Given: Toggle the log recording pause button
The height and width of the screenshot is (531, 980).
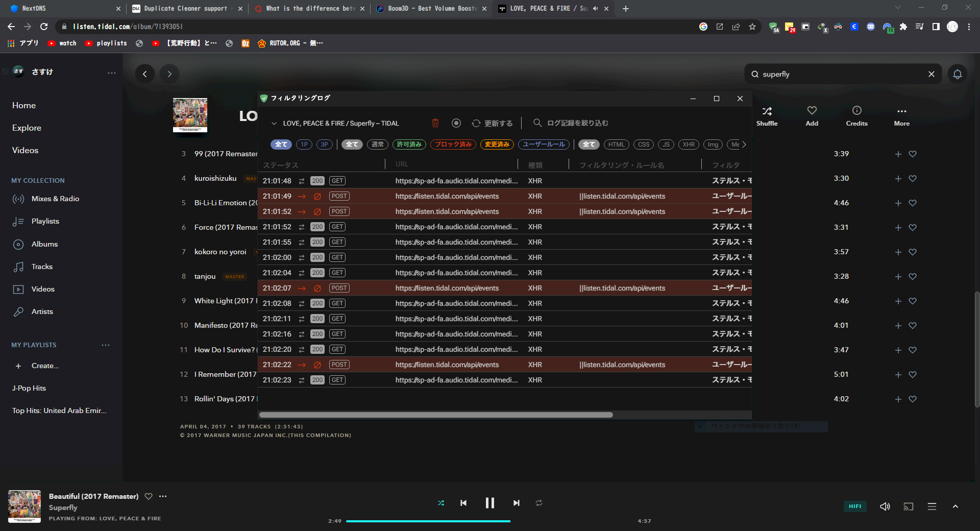Looking at the screenshot, I should [456, 123].
